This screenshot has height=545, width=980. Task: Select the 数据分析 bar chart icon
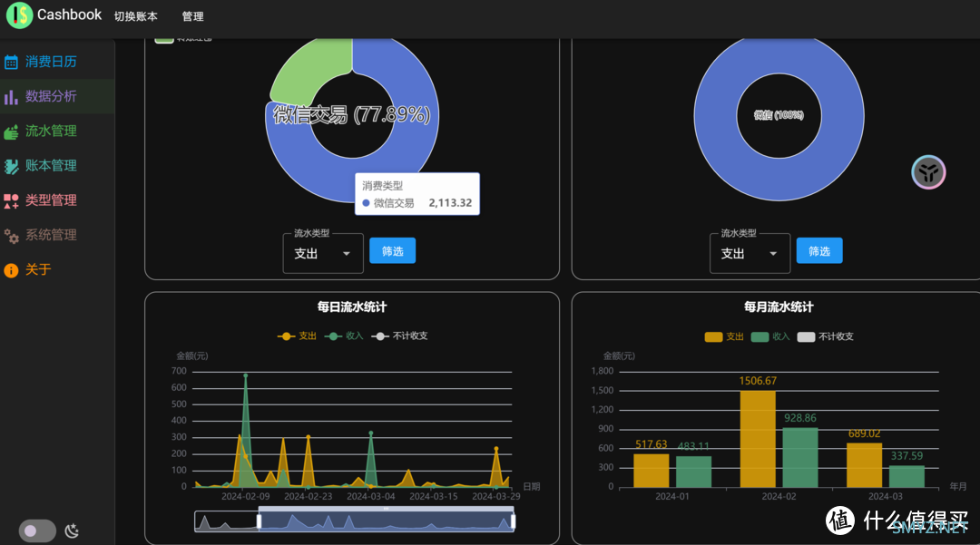tap(11, 97)
